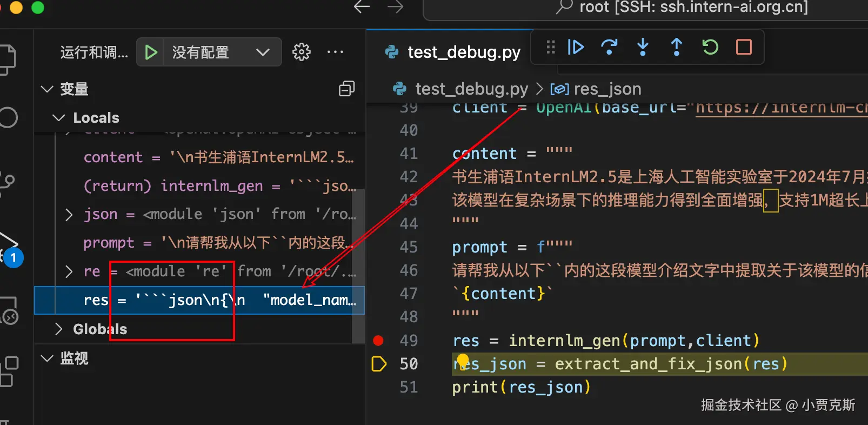Start debugging with green play button
This screenshot has width=868, height=425.
pyautogui.click(x=151, y=52)
